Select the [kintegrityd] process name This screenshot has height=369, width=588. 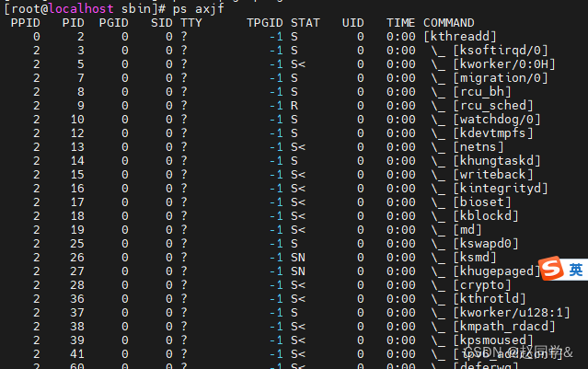(x=501, y=189)
